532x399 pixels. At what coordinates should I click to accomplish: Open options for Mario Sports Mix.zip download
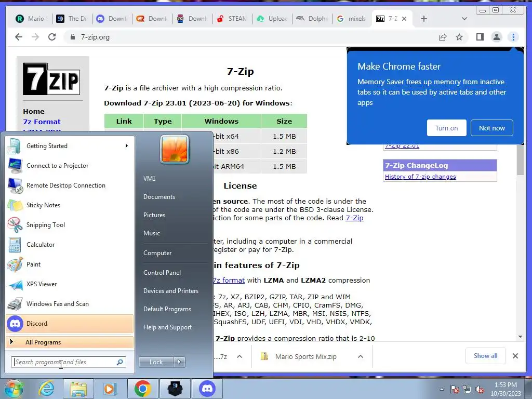[x=361, y=356]
